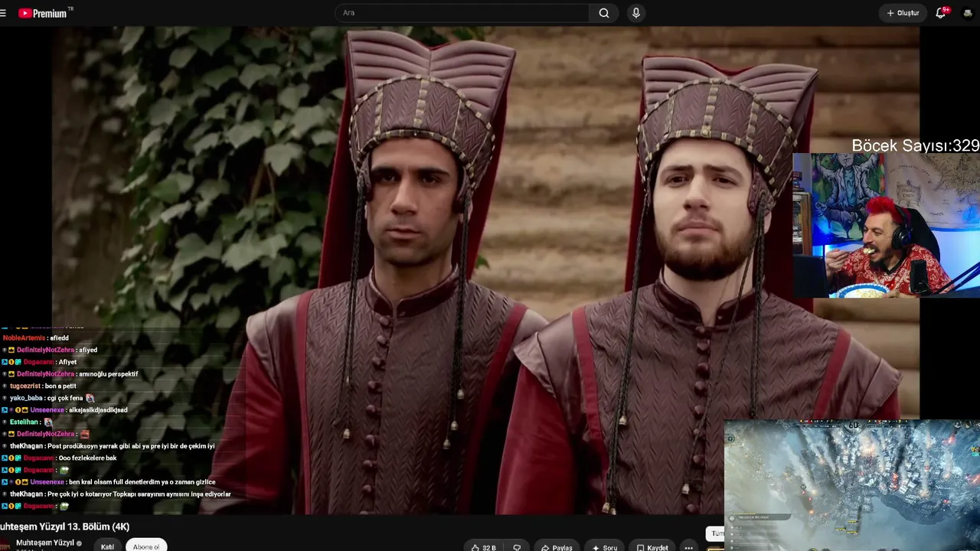Click the game map overlay thumbnail
The width and height of the screenshot is (980, 551).
pyautogui.click(x=852, y=485)
